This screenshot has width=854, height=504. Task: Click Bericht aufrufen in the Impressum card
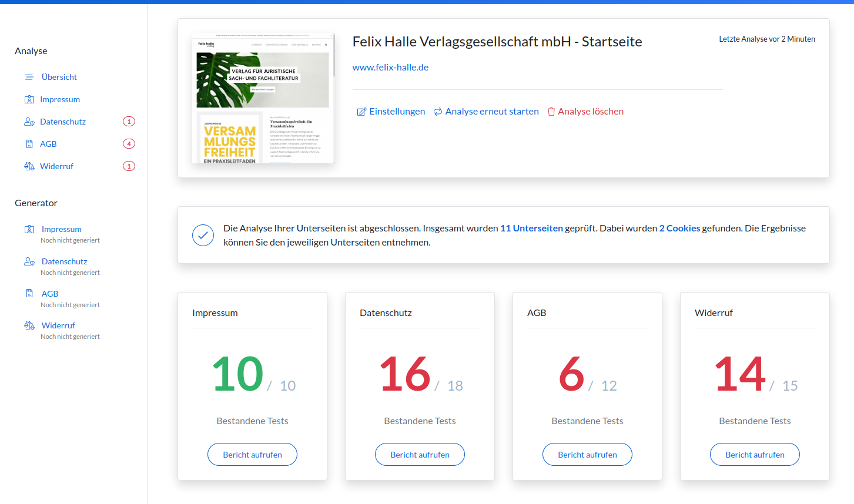(252, 455)
